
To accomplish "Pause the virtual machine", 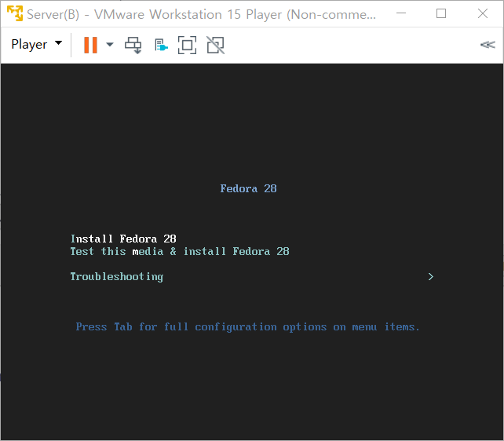I will (x=90, y=45).
